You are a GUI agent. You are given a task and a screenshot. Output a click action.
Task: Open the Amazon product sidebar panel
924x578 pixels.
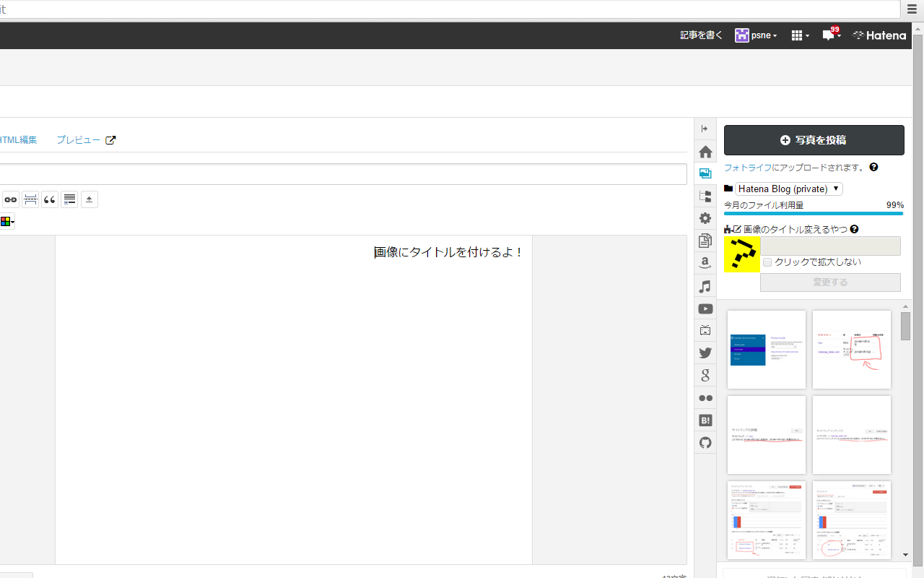705,263
